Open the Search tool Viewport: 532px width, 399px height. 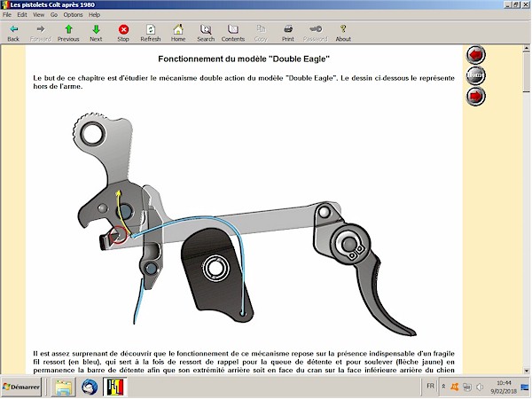tap(206, 33)
